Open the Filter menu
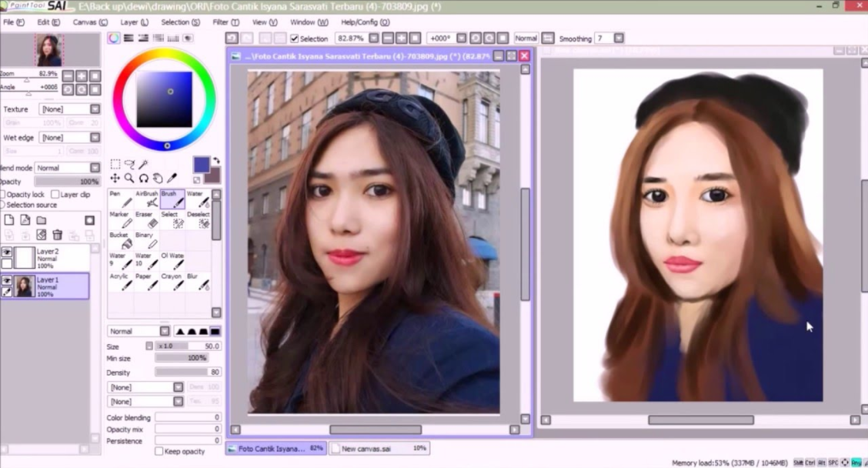Image resolution: width=868 pixels, height=468 pixels. pyautogui.click(x=225, y=22)
